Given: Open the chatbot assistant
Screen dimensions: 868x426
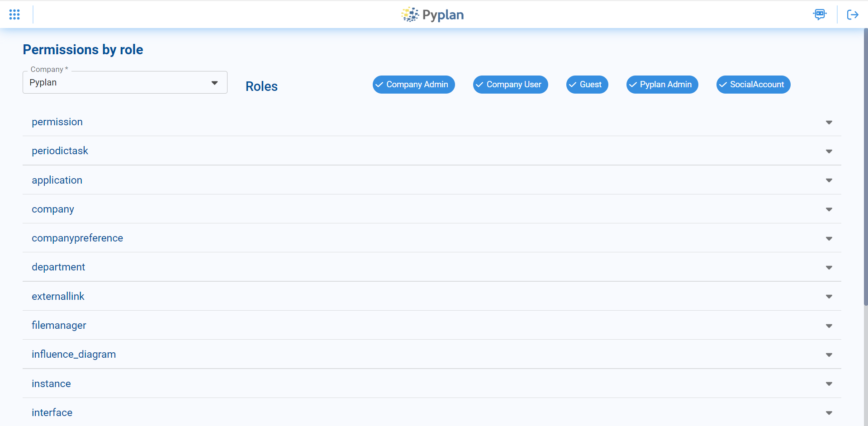Looking at the screenshot, I should (x=820, y=14).
